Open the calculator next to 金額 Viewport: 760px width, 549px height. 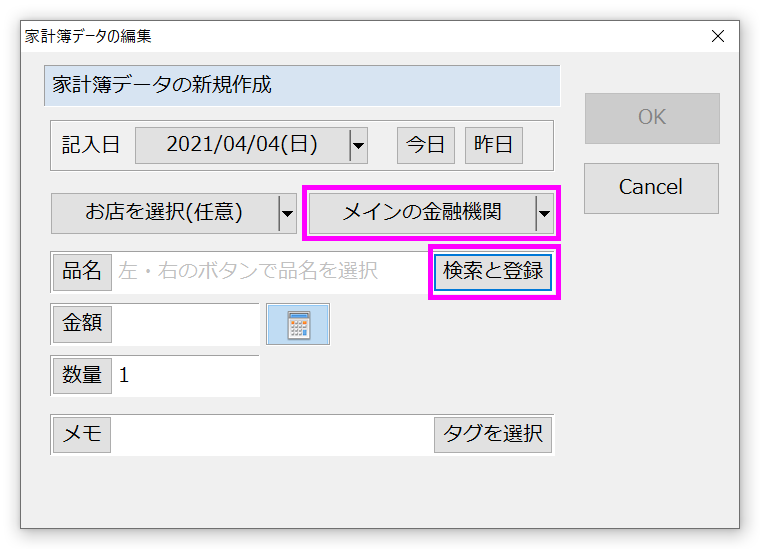tap(297, 325)
